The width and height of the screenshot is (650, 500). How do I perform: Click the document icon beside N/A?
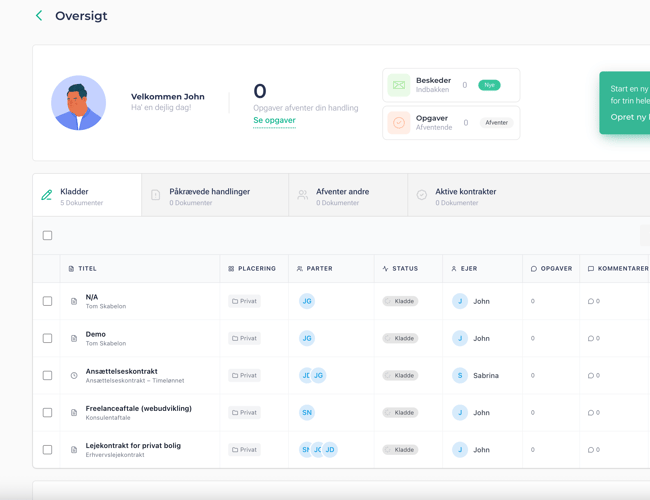pyautogui.click(x=74, y=301)
